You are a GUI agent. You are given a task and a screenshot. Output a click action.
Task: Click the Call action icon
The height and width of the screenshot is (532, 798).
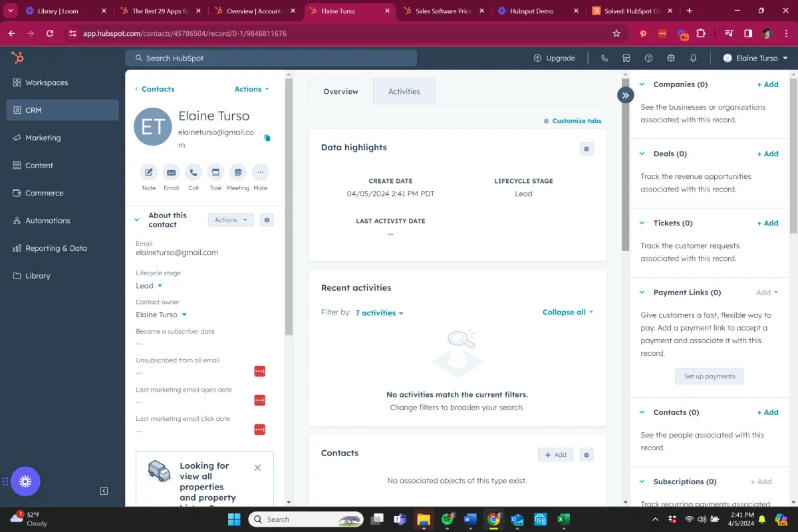[194, 172]
